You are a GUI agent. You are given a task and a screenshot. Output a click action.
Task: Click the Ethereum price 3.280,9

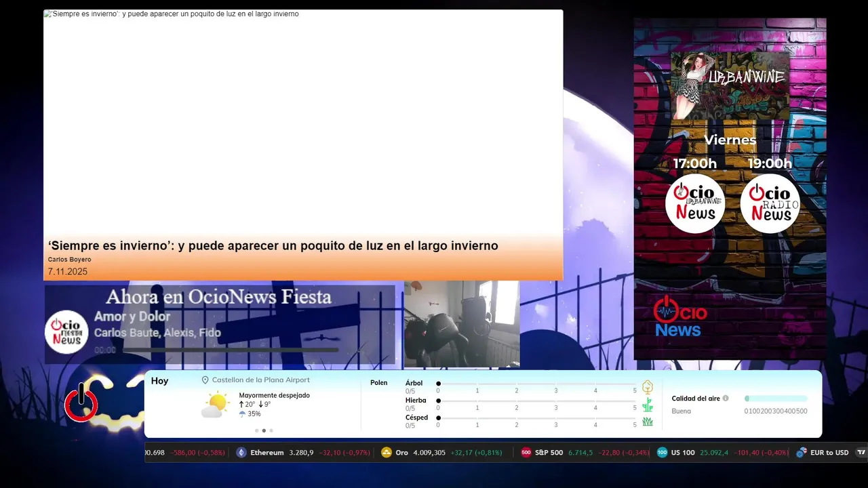pyautogui.click(x=301, y=453)
